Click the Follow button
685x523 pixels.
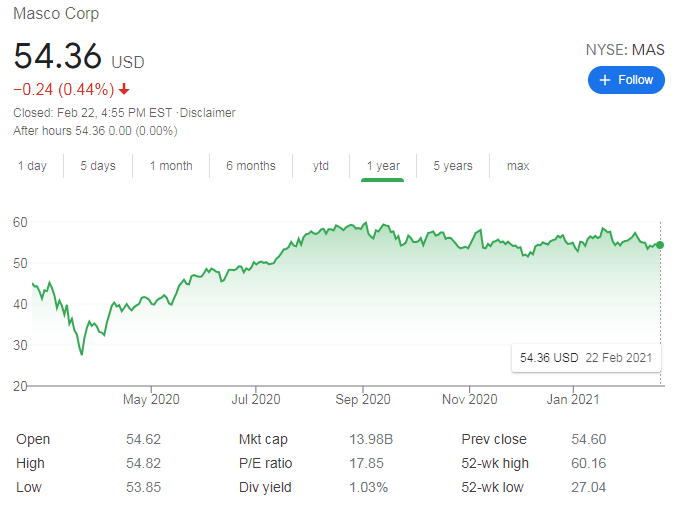(626, 80)
